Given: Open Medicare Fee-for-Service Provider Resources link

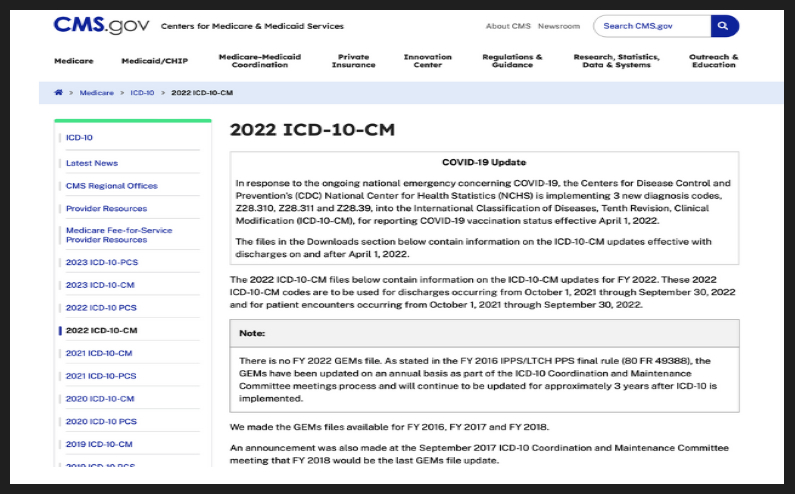Looking at the screenshot, I should (119, 235).
